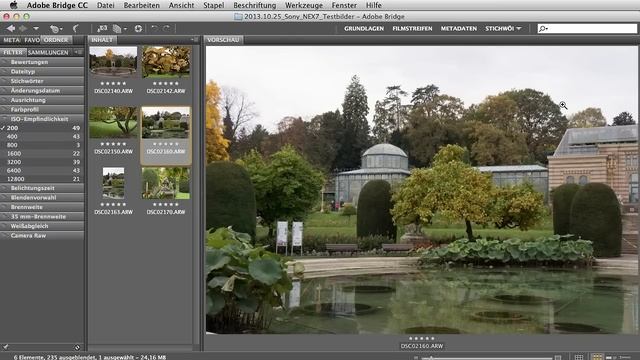Enable the ISO 1600 filter
Viewport: 640px width, 360px height.
[x=42, y=153]
